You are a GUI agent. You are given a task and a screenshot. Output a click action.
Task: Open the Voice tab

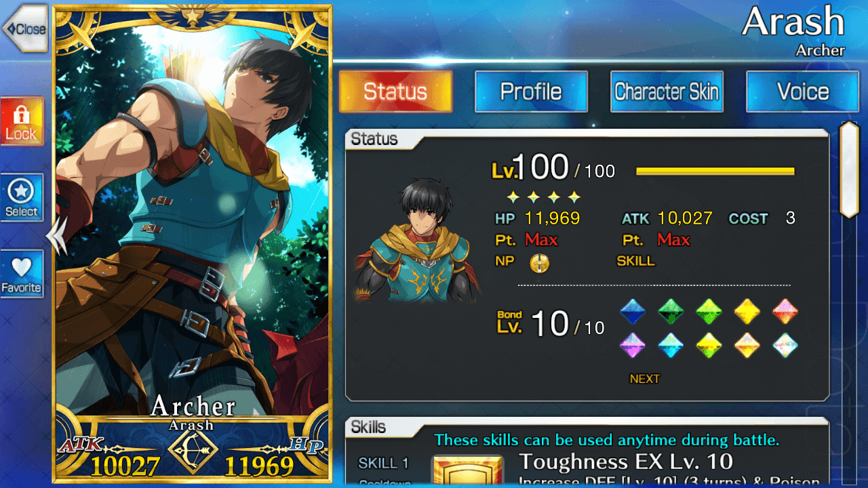click(x=803, y=91)
